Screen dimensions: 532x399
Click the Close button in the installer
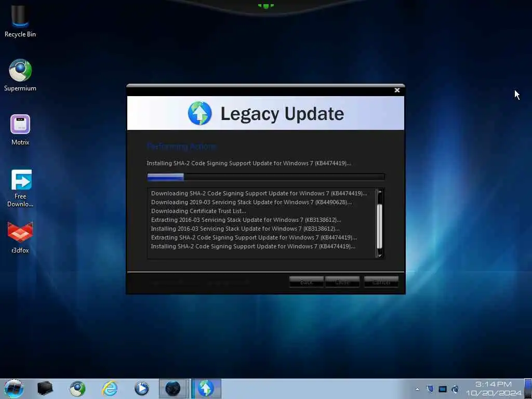[342, 282]
